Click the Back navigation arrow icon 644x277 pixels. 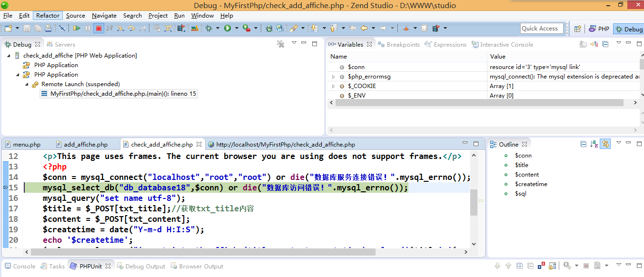pos(364,29)
